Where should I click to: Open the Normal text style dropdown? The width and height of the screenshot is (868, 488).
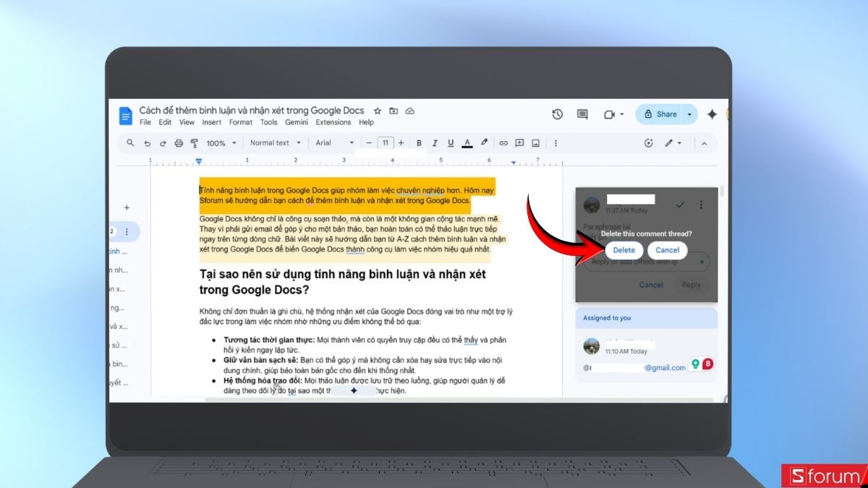pyautogui.click(x=274, y=143)
